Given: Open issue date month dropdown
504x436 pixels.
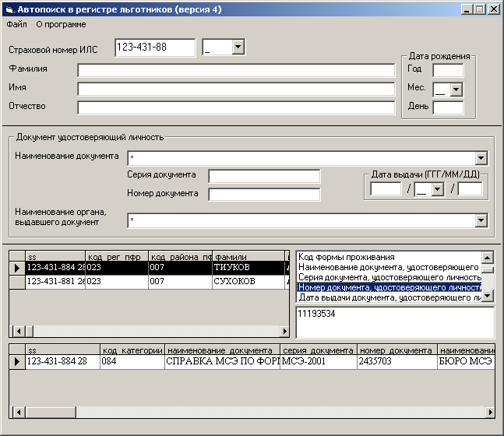Looking at the screenshot, I should (x=437, y=189).
